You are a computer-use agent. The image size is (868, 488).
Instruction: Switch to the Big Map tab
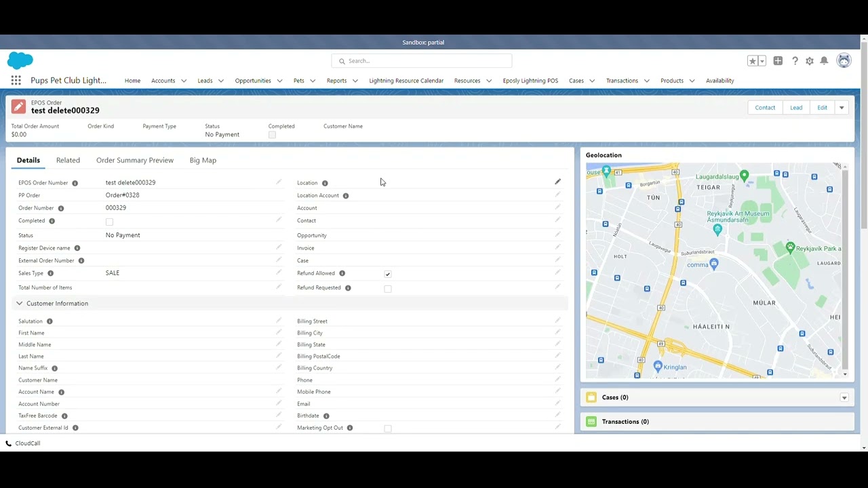pyautogui.click(x=203, y=161)
